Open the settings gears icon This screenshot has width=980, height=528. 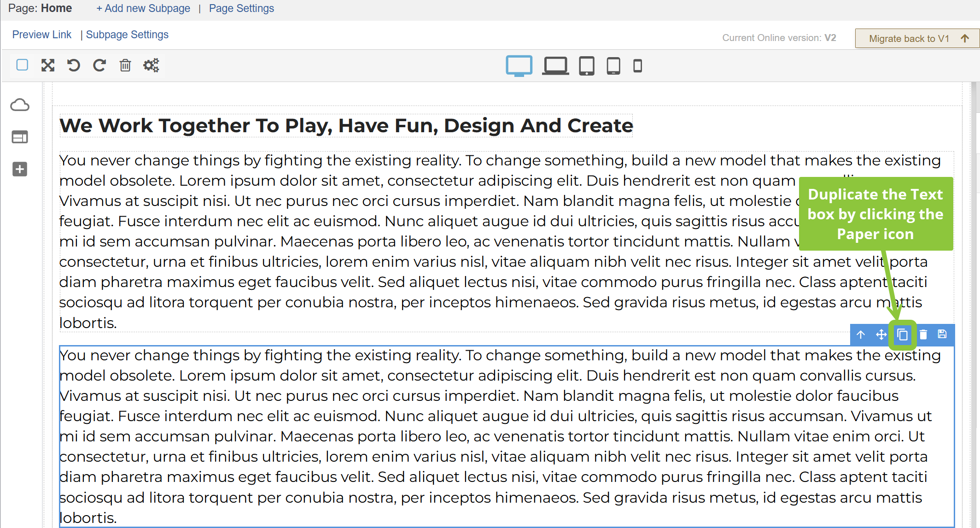[x=151, y=65]
